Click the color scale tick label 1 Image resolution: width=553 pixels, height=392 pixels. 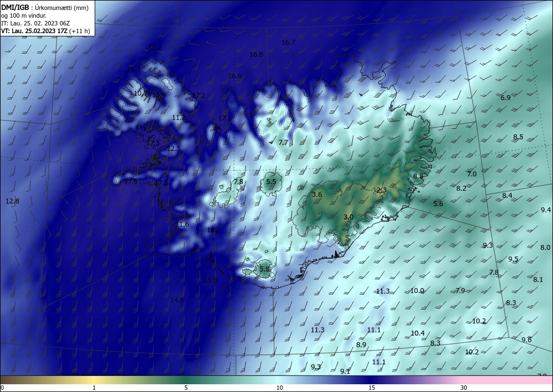coord(94,388)
